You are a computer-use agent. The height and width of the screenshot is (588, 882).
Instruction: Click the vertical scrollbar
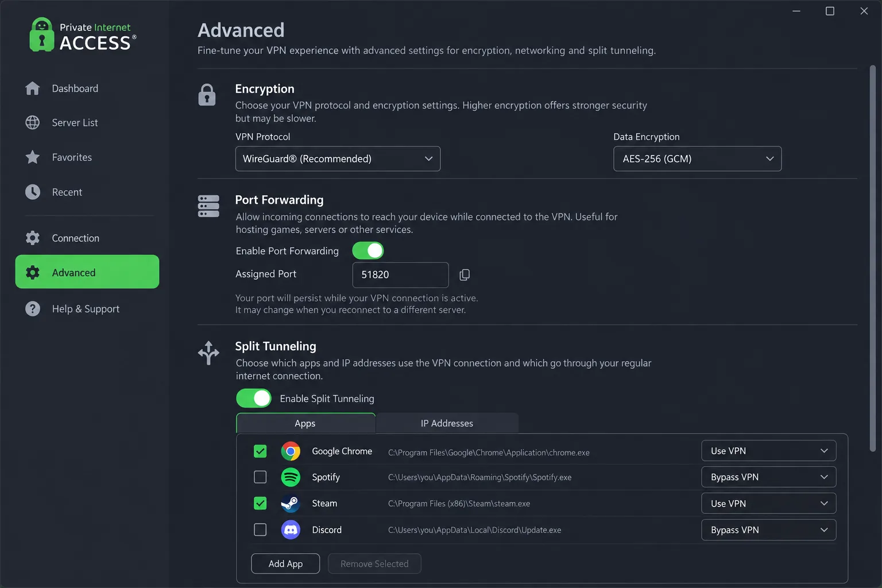(872, 258)
